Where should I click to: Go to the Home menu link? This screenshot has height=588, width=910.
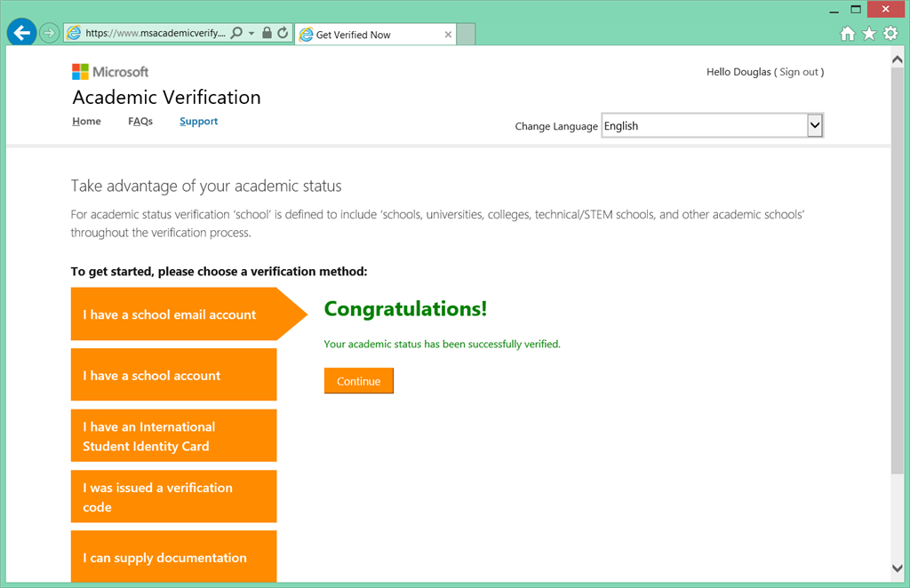pyautogui.click(x=86, y=121)
